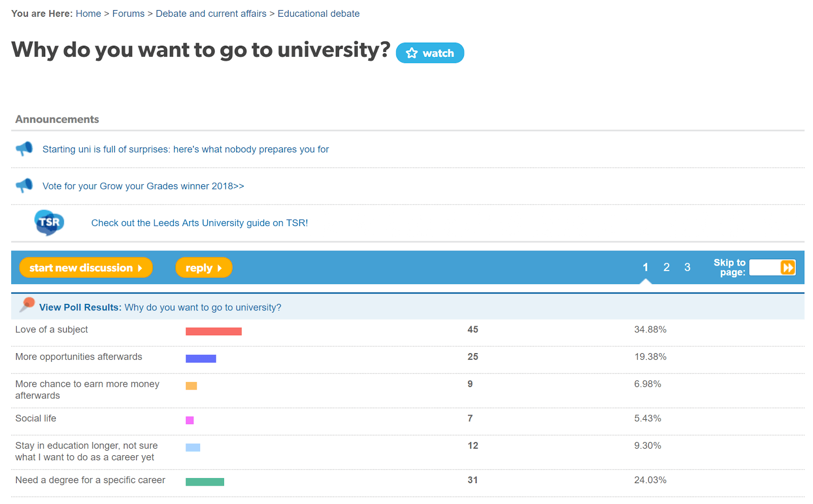Open the Home breadcrumb link
The height and width of the screenshot is (504, 813).
click(x=88, y=14)
